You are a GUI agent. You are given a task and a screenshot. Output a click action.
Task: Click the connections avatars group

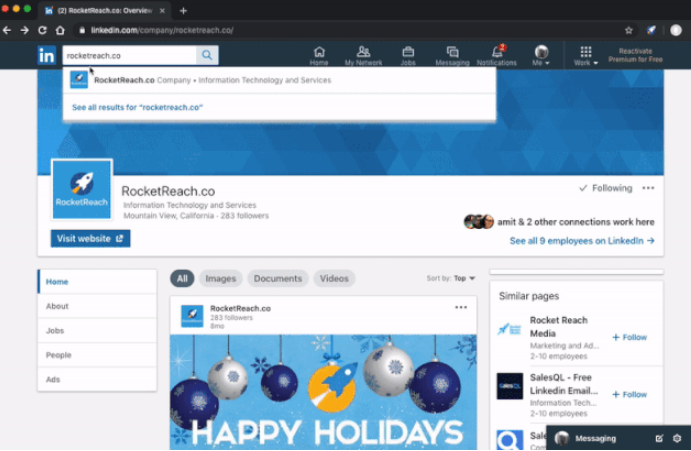click(x=479, y=221)
